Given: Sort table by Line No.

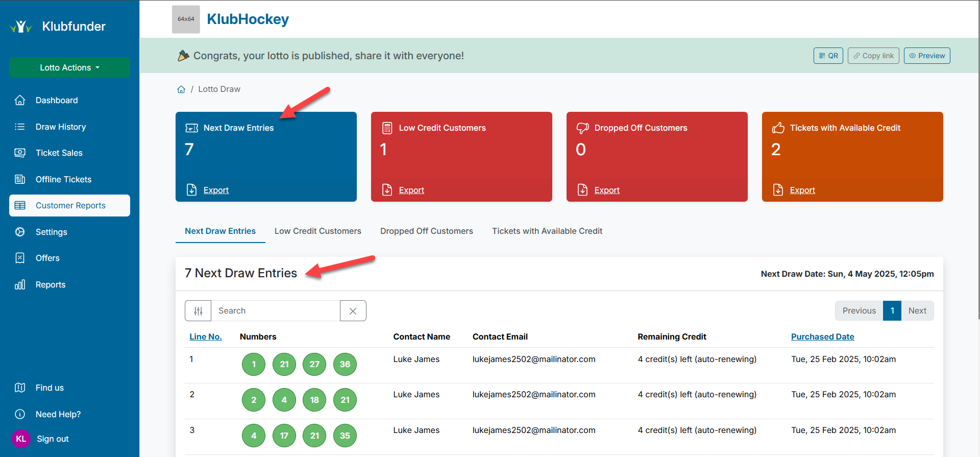Looking at the screenshot, I should tap(205, 336).
